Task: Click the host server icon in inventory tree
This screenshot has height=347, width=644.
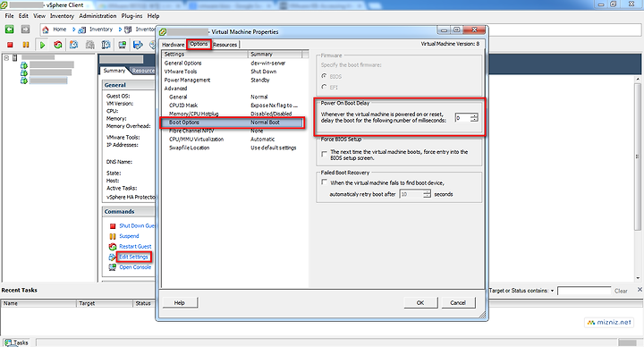Action: pyautogui.click(x=15, y=58)
